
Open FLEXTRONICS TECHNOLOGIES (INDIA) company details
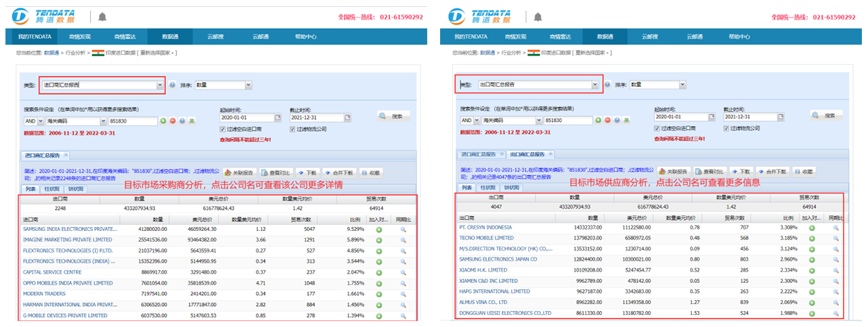70,261
